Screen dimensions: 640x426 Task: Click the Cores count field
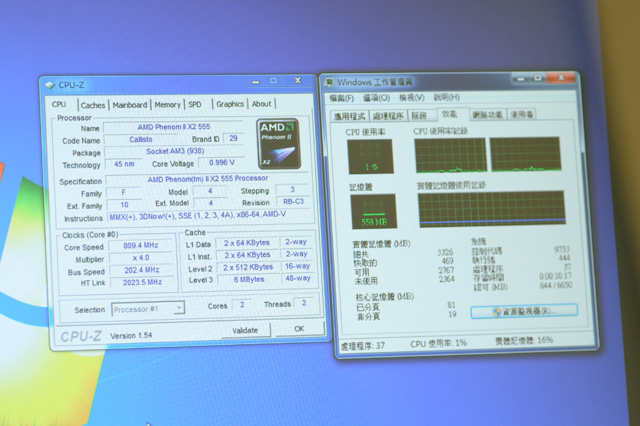(242, 305)
